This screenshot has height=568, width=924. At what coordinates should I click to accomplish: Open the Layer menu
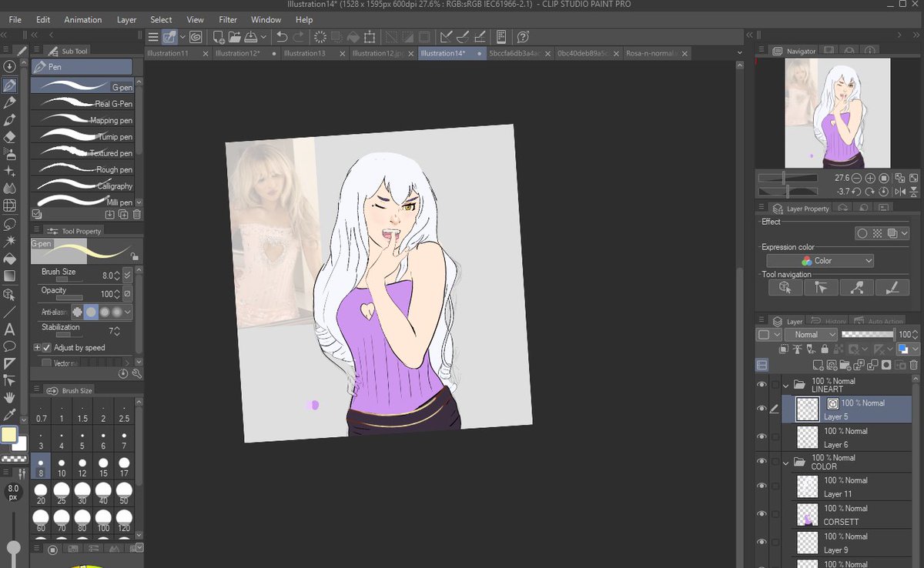point(127,19)
